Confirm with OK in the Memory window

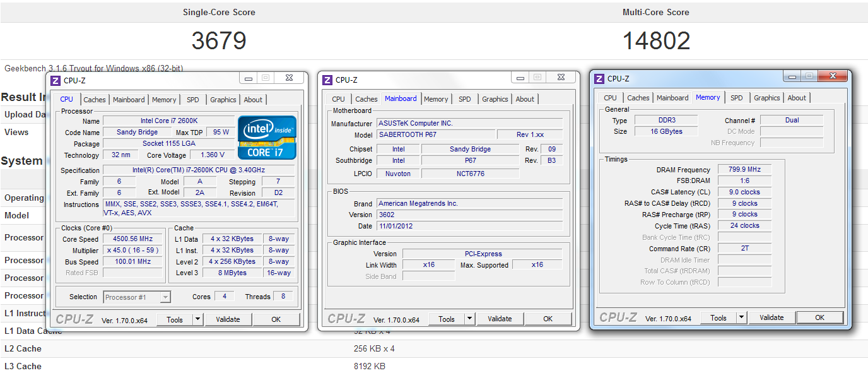click(819, 317)
